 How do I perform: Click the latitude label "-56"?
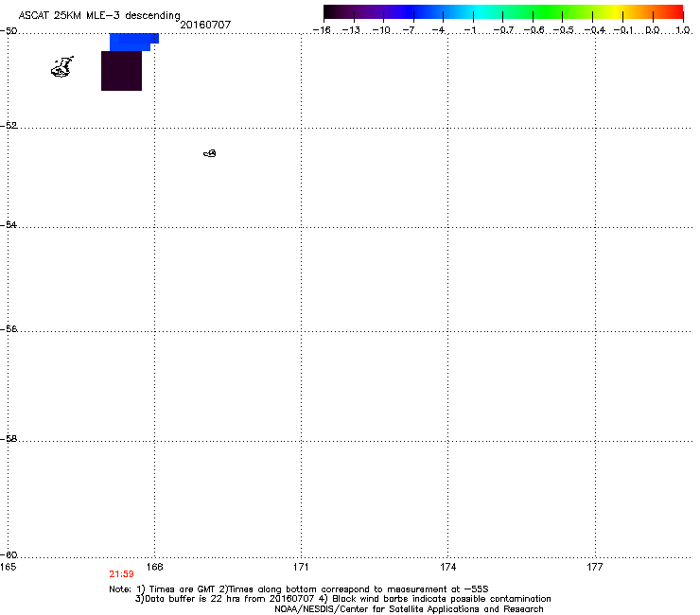coord(9,328)
